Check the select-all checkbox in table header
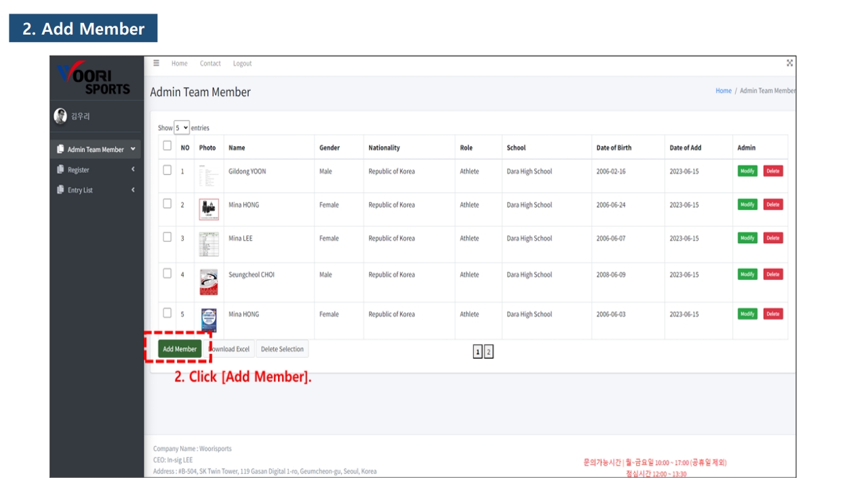 pyautogui.click(x=167, y=146)
